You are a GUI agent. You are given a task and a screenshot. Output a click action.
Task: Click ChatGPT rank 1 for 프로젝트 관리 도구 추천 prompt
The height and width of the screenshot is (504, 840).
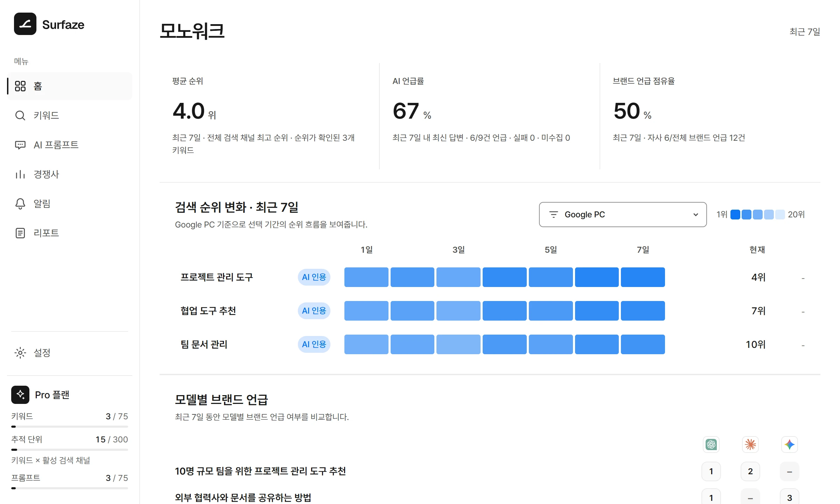[711, 471]
